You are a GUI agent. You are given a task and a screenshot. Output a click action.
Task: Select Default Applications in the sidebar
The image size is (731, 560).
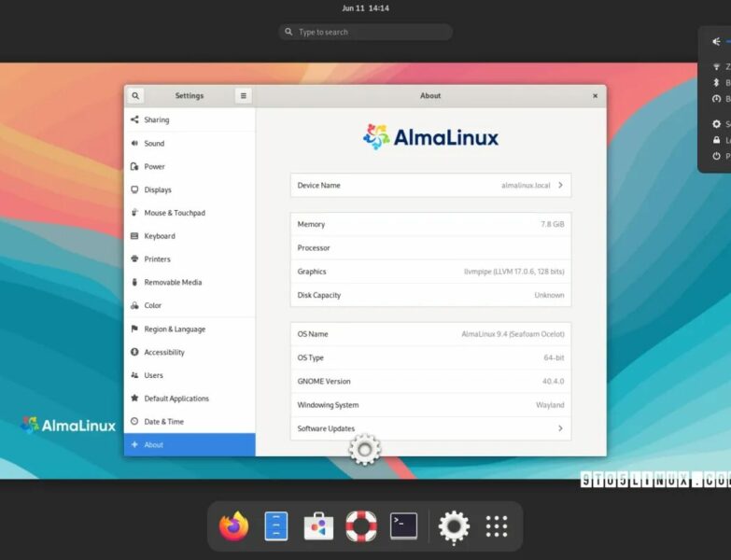tap(190, 399)
